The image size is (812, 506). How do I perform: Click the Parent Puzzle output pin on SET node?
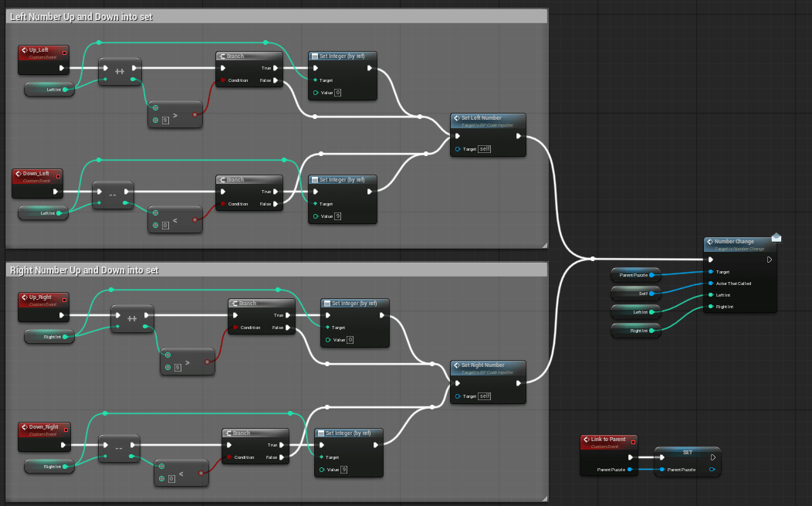pyautogui.click(x=712, y=470)
